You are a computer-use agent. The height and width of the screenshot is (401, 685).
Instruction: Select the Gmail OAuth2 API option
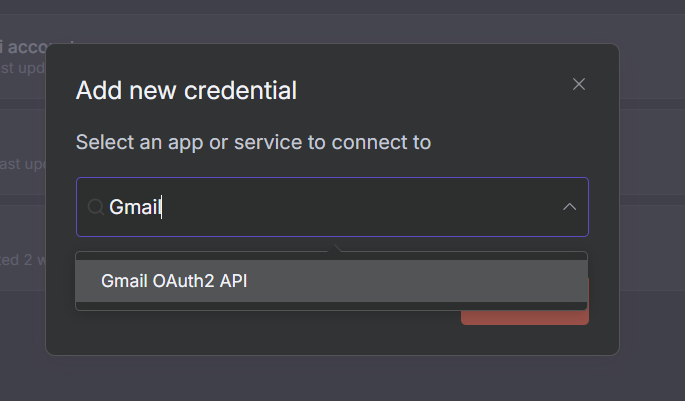point(174,281)
